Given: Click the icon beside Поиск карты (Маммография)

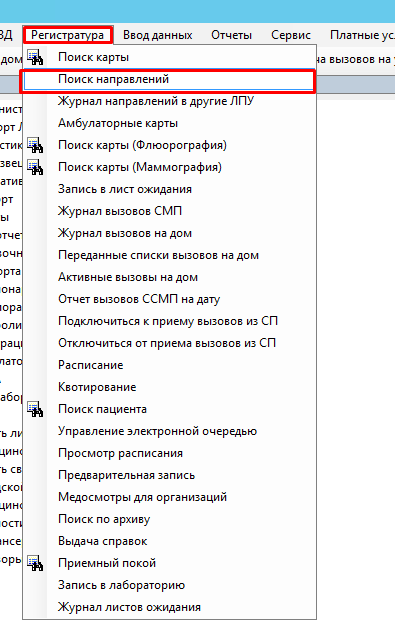Looking at the screenshot, I should 35,167.
